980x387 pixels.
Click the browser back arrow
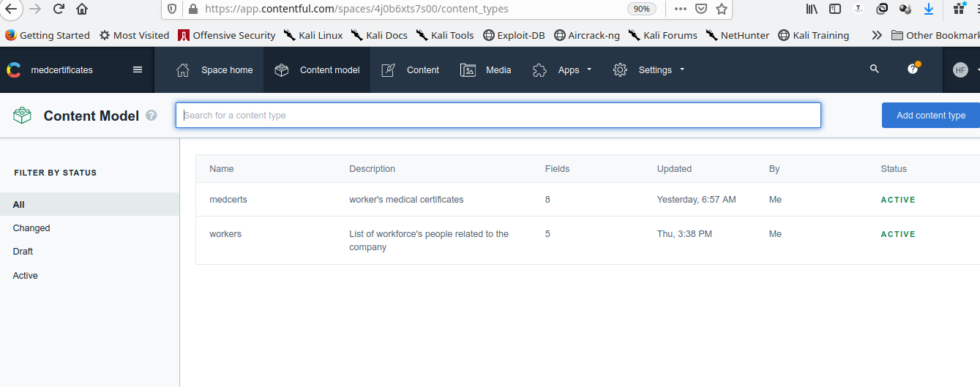tap(10, 9)
